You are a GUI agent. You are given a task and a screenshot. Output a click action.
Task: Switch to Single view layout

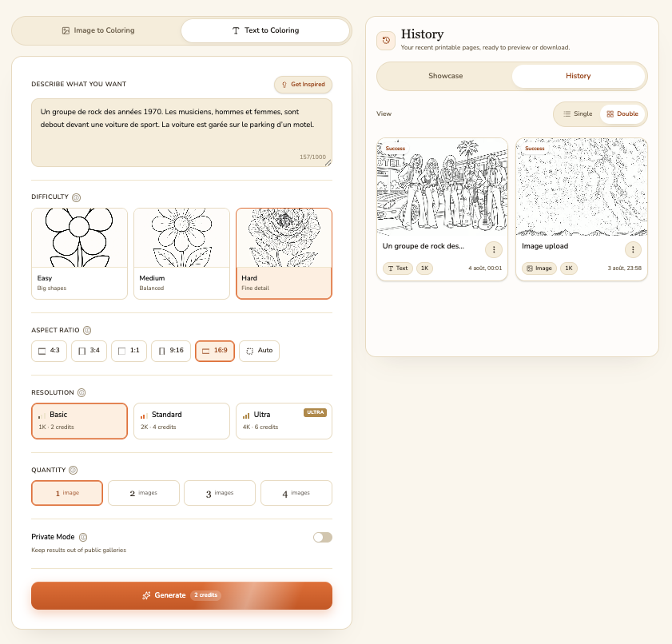[578, 114]
